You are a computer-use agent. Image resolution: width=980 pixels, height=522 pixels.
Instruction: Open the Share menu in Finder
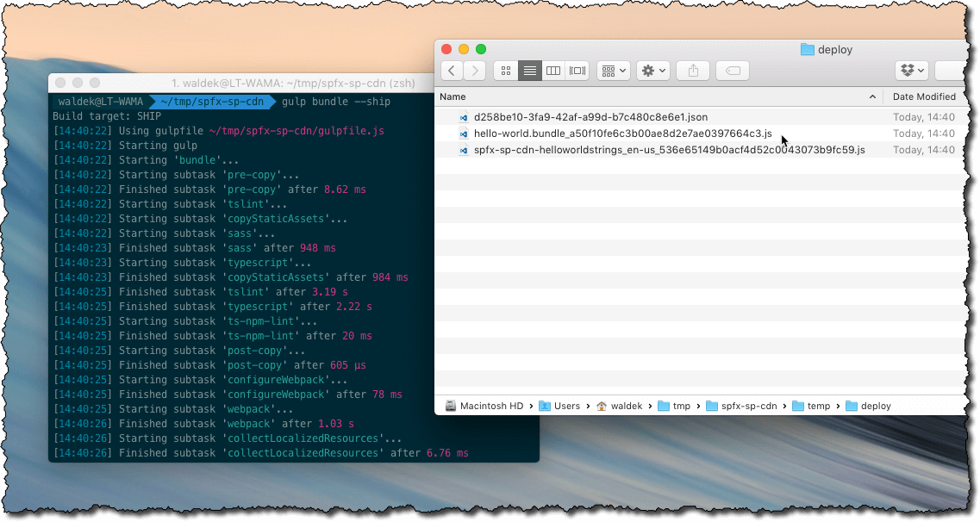point(692,71)
